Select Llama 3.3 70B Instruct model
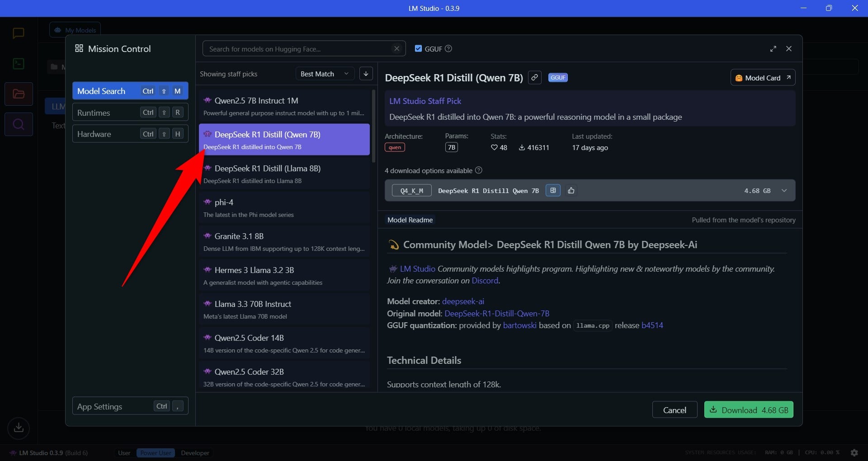868x461 pixels. [284, 310]
